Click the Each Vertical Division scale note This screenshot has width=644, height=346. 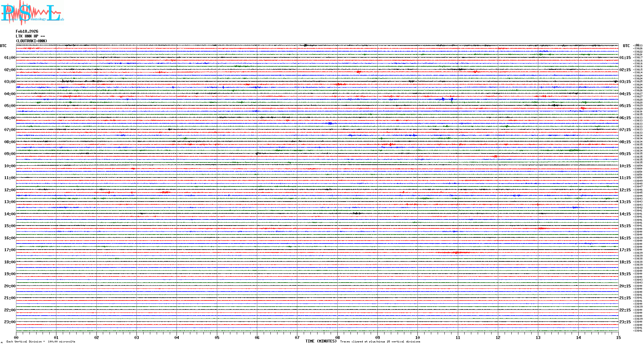click(41, 342)
